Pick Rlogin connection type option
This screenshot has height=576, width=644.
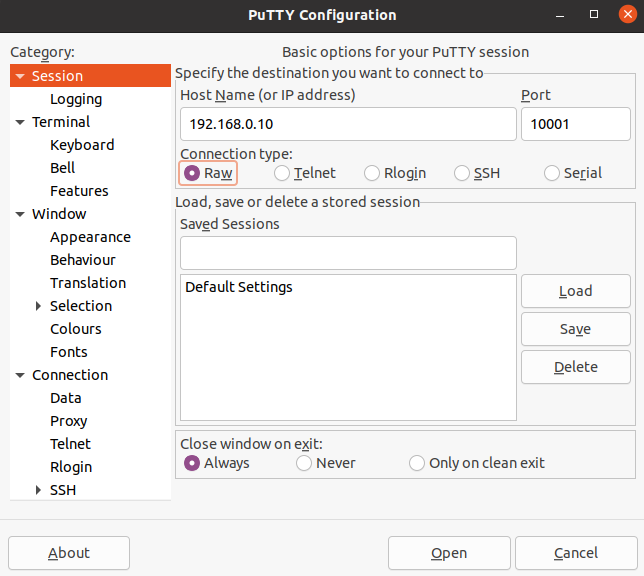tap(372, 173)
